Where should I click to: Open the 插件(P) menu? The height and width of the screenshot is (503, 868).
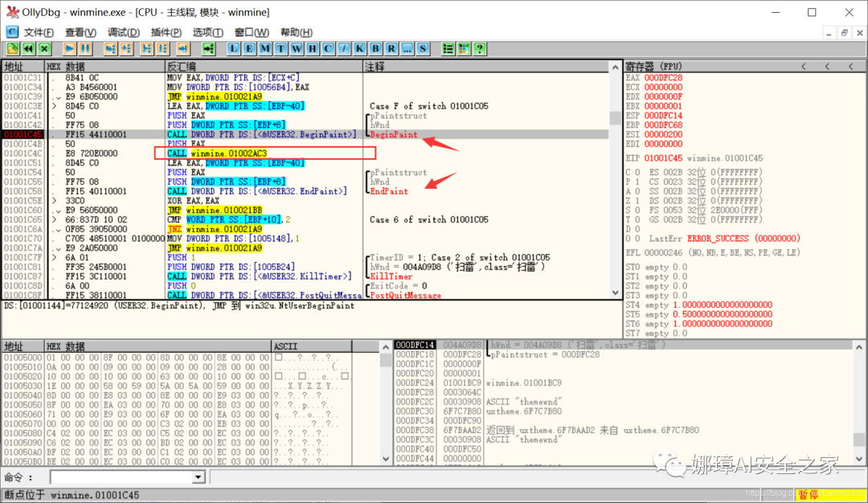pos(166,33)
